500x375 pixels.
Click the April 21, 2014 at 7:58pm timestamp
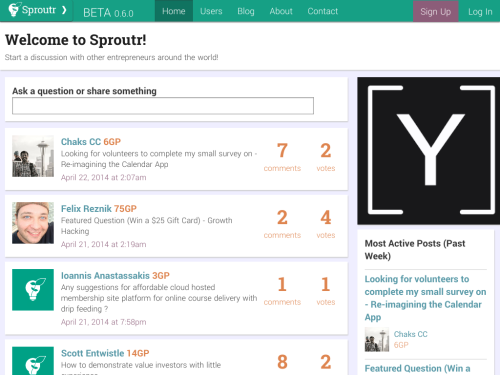coord(103,322)
